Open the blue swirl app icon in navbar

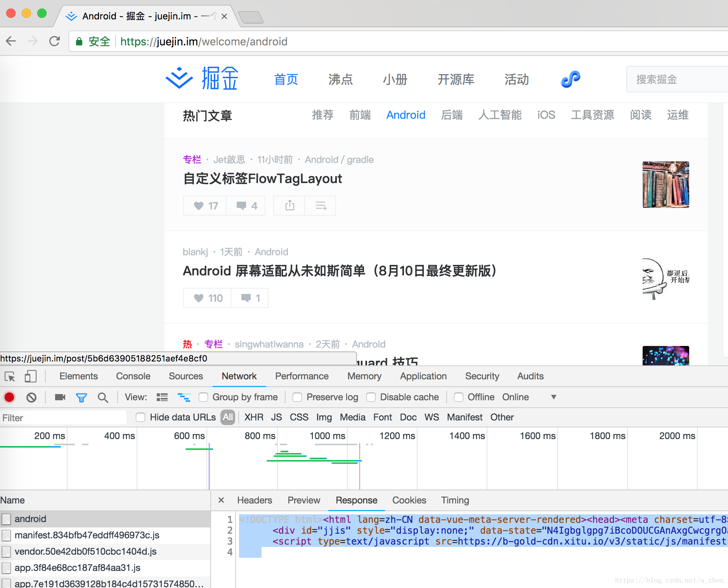pos(570,79)
